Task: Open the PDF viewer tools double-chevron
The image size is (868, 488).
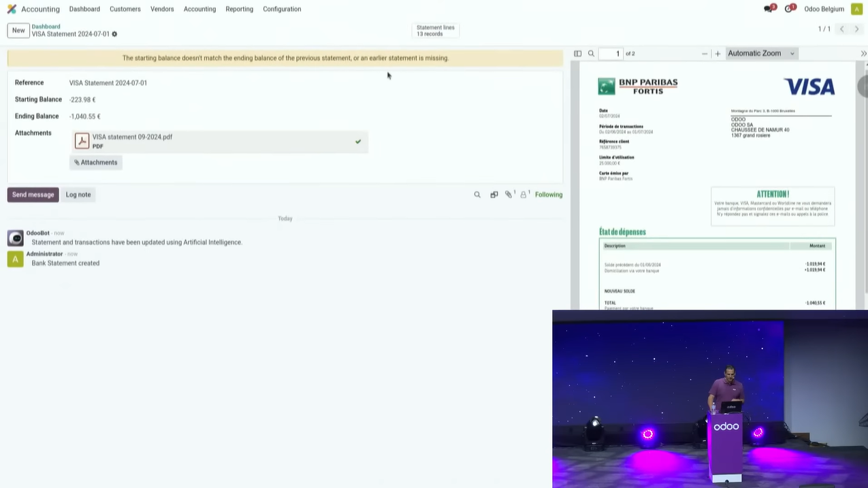Action: pos(863,53)
